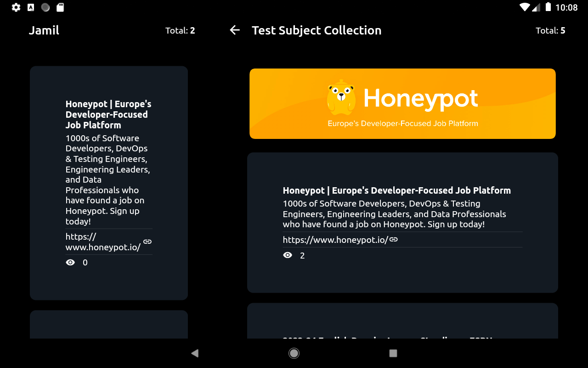
Task: Click the 10:08 clock in the status bar
Action: (x=566, y=7)
